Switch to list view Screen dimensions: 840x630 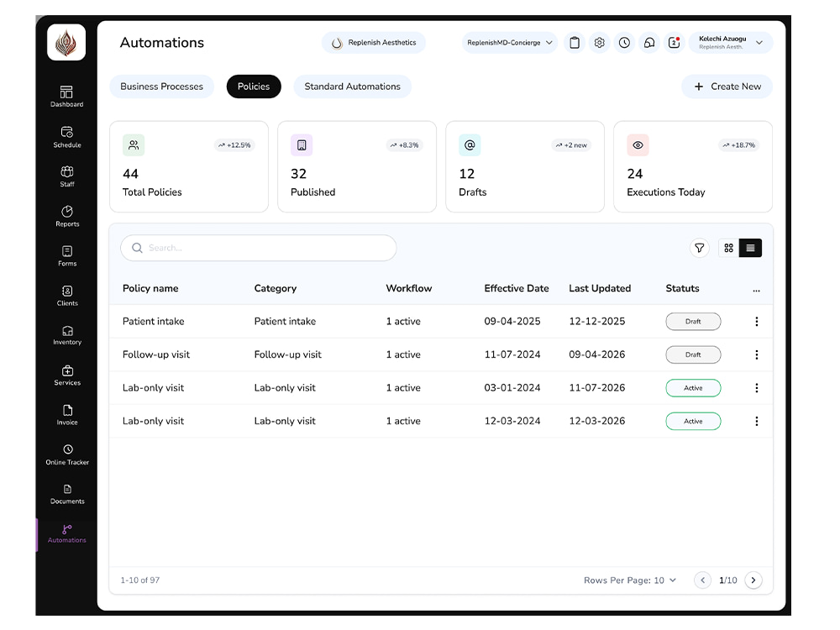(x=750, y=248)
